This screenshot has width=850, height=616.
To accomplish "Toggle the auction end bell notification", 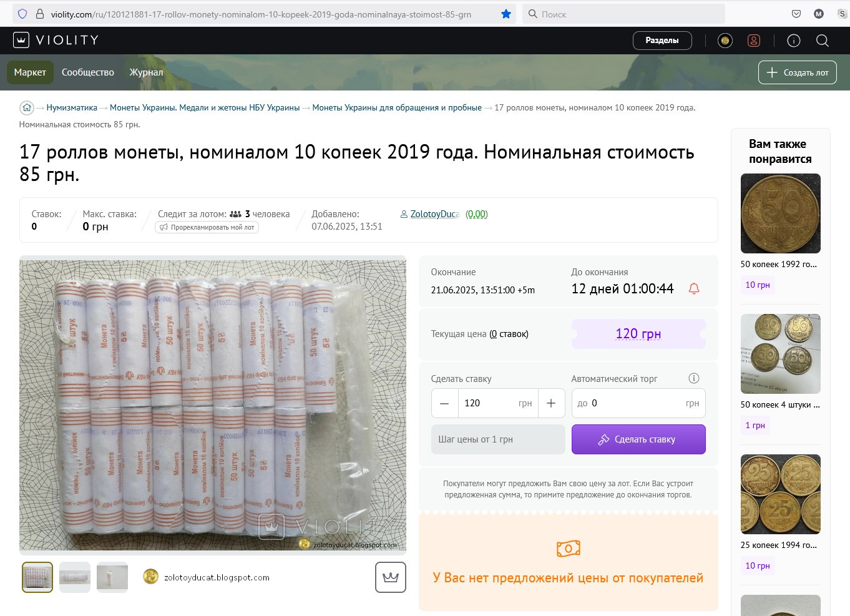I will coord(694,288).
